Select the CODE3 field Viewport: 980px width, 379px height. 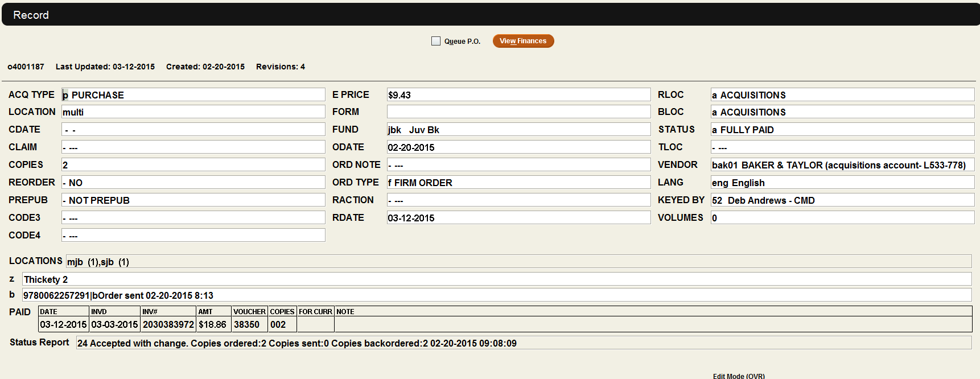point(193,217)
